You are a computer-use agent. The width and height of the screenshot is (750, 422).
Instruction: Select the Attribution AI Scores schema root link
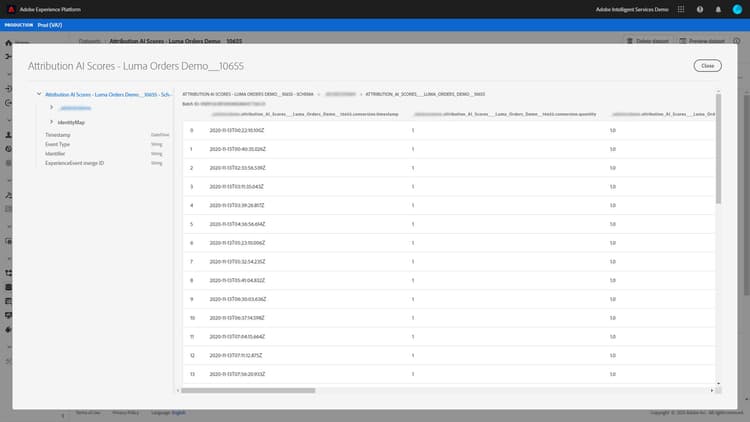[108, 94]
